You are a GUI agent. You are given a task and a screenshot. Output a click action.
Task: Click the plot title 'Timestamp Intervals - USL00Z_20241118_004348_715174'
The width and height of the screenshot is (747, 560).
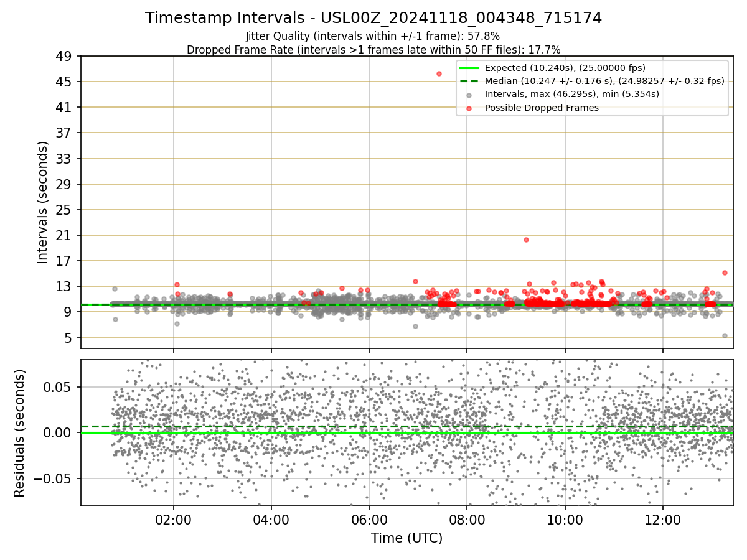[374, 18]
